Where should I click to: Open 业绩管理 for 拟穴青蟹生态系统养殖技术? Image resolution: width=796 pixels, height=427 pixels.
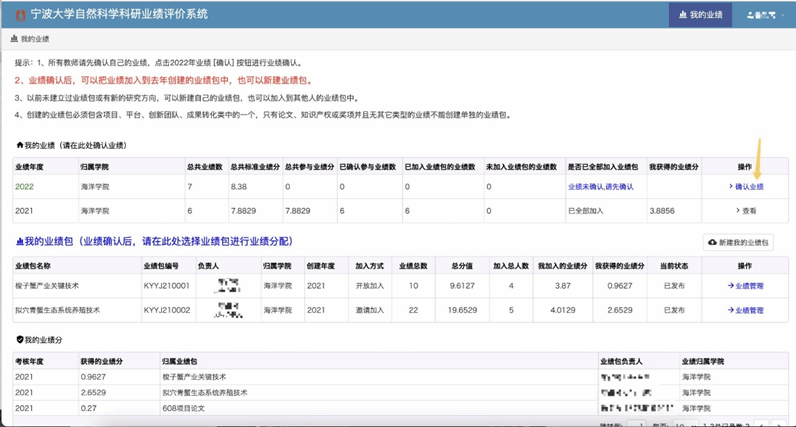tap(746, 310)
